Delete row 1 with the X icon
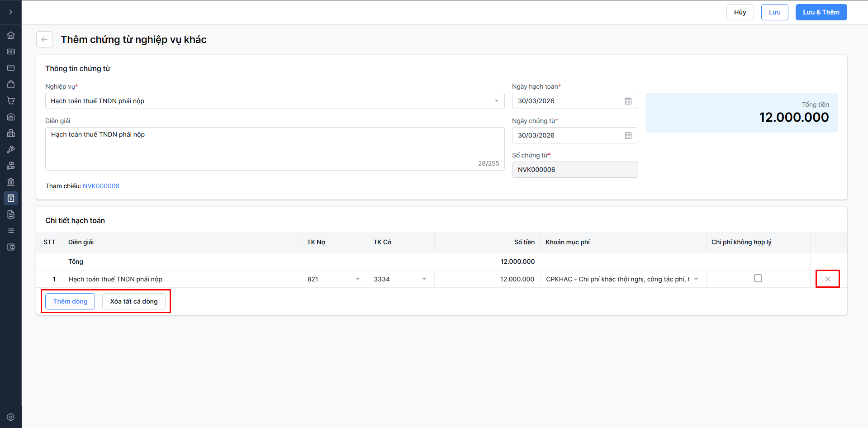The image size is (868, 428). 827,279
